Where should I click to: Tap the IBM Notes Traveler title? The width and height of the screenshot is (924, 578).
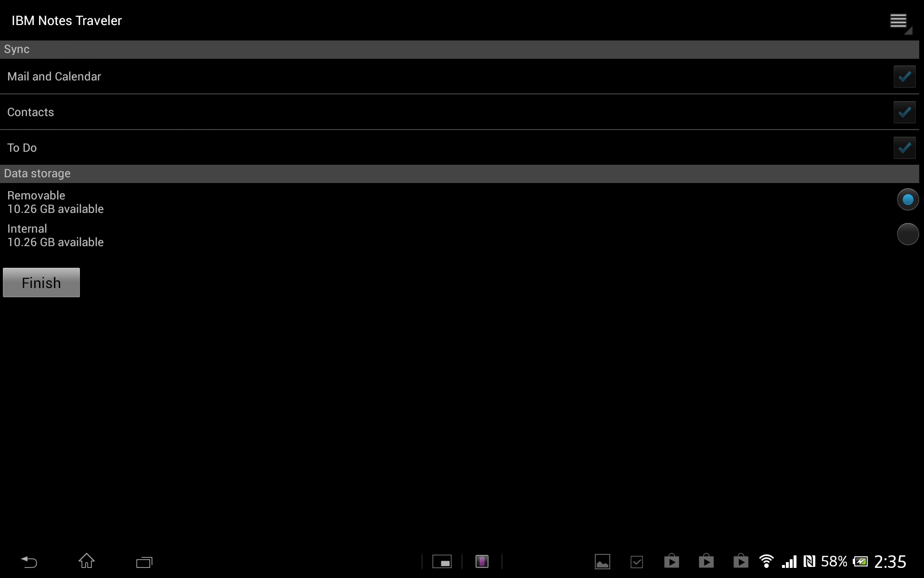(x=66, y=21)
